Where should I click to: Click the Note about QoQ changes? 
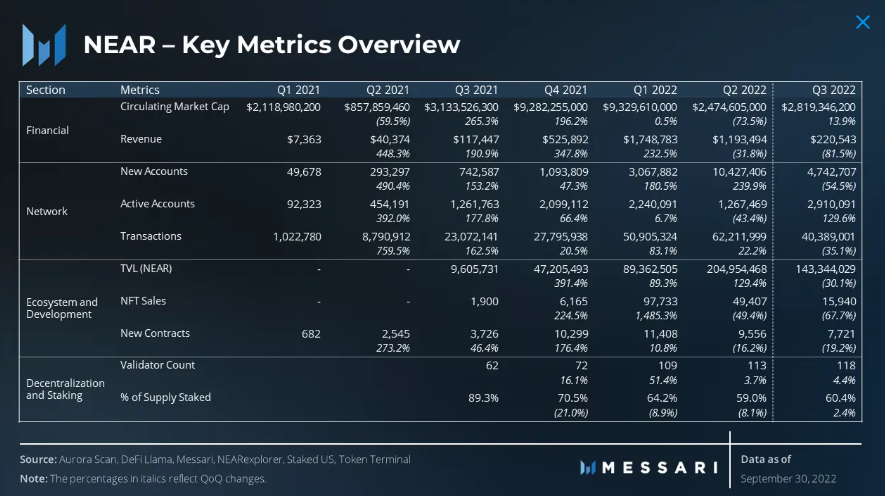pyautogui.click(x=143, y=479)
